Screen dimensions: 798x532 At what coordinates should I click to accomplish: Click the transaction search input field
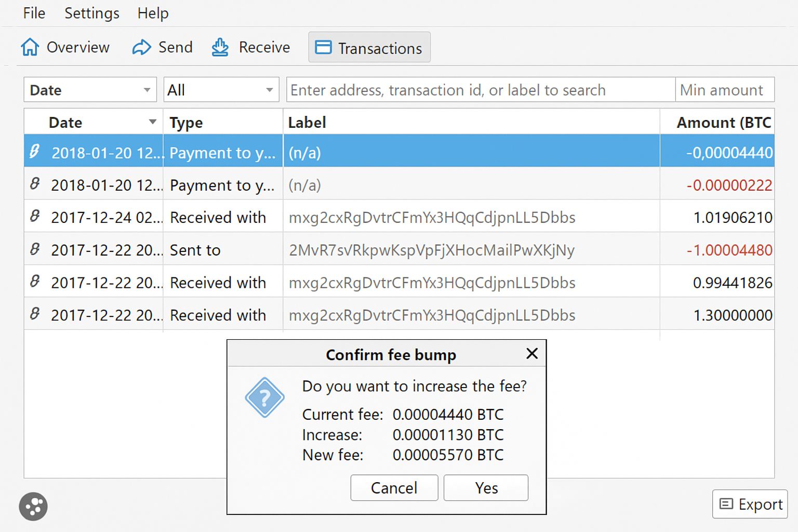pyautogui.click(x=478, y=89)
